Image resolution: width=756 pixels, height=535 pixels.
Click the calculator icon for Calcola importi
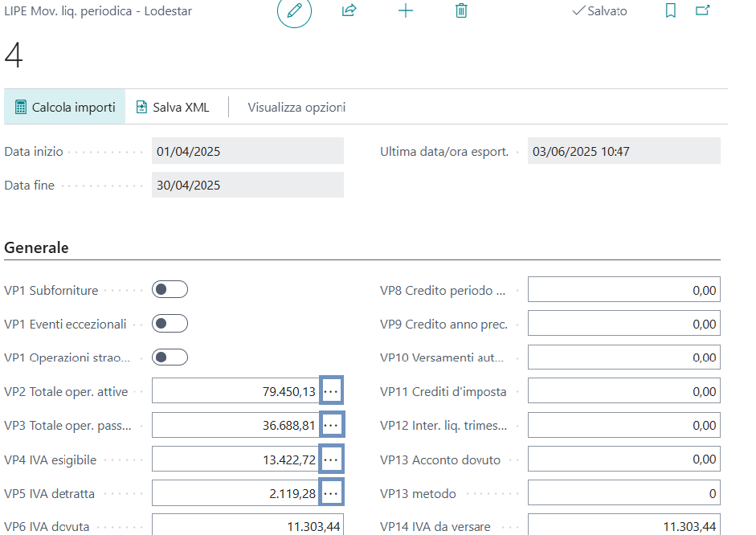(22, 107)
